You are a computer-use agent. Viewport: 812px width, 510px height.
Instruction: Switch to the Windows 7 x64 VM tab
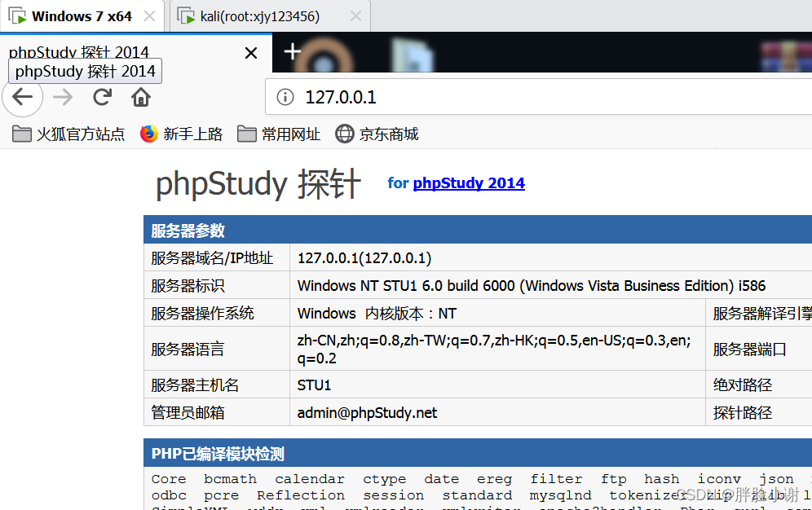pos(82,16)
